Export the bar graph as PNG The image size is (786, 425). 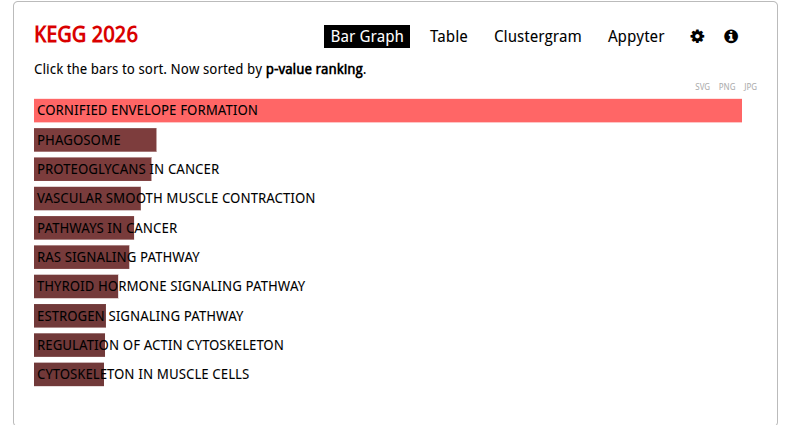point(727,87)
